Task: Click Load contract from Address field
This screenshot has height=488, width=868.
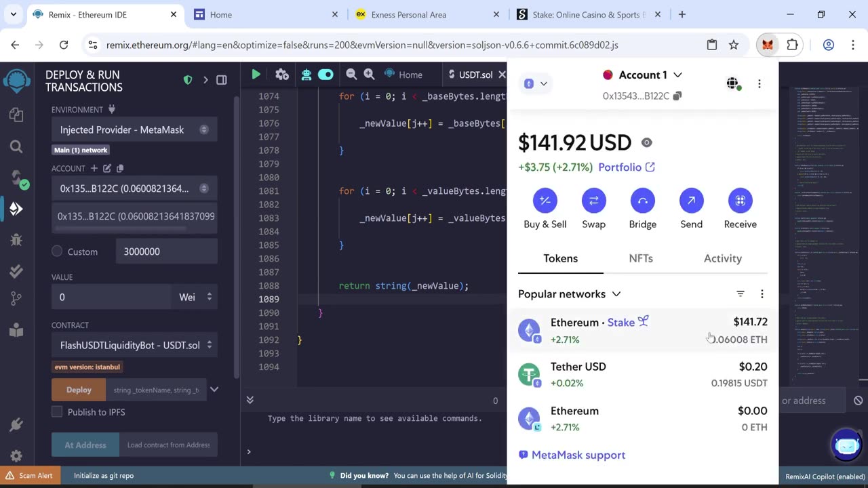Action: click(x=168, y=445)
